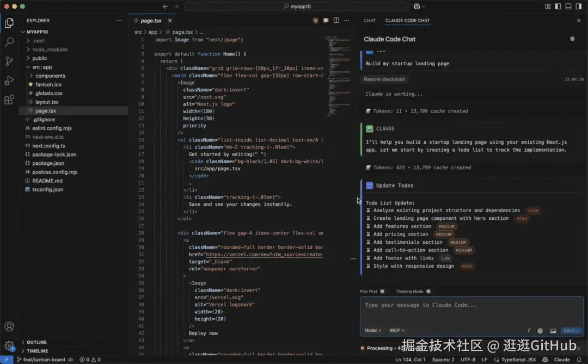
Task: Go forward in navigation history
Action: [x=176, y=7]
